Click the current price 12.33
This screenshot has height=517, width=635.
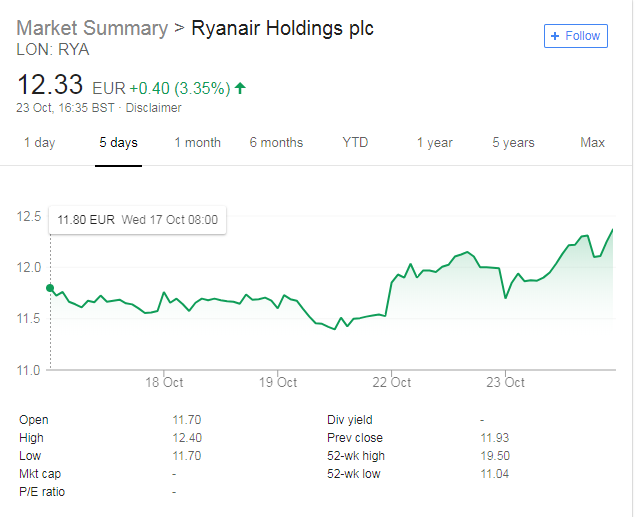(50, 84)
